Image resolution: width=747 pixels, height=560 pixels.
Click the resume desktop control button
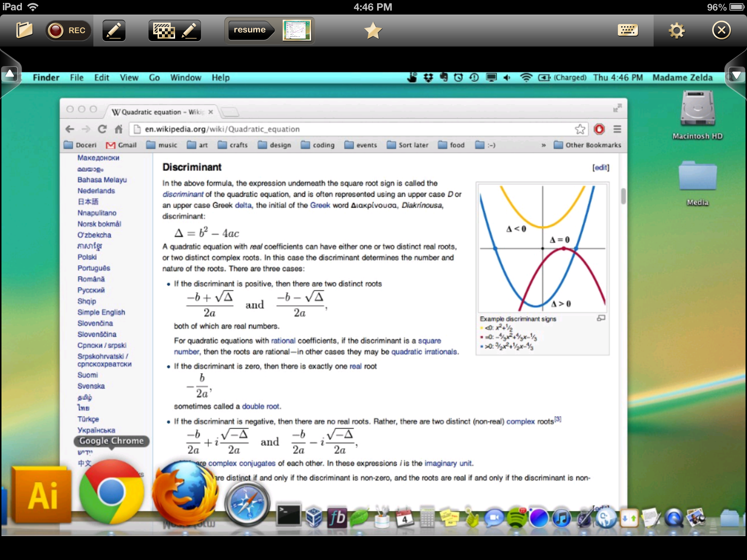pos(250,30)
